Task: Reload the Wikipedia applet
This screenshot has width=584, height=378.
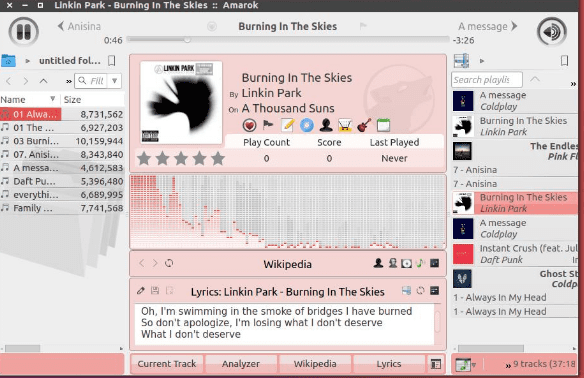Action: click(169, 263)
